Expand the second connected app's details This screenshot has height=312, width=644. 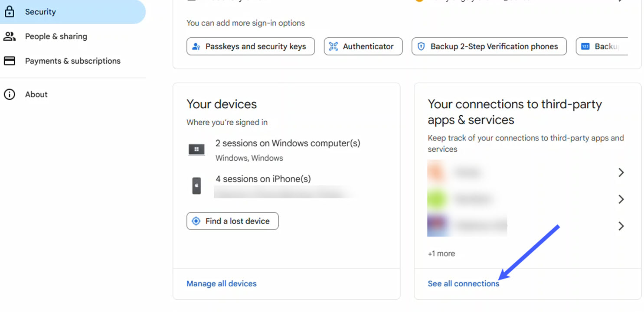(x=621, y=199)
